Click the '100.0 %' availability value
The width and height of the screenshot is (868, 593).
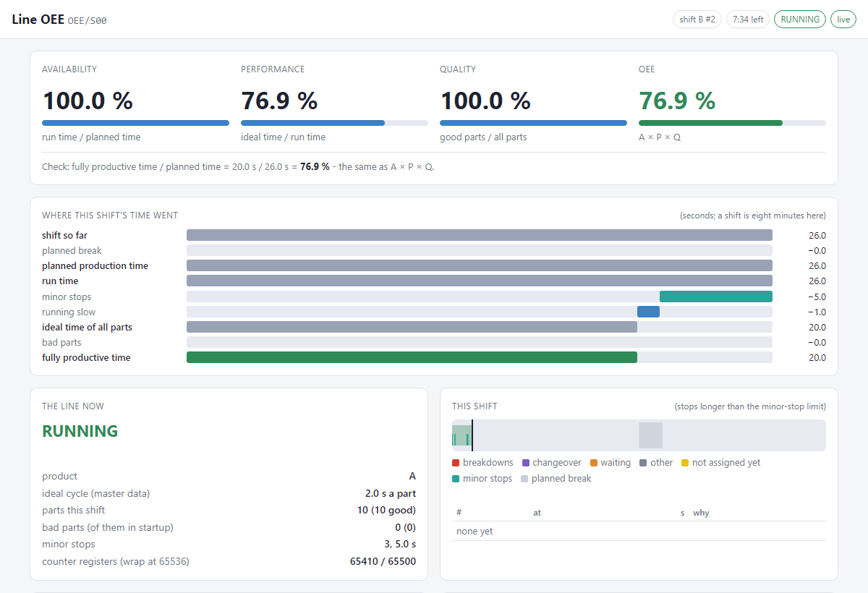[88, 101]
